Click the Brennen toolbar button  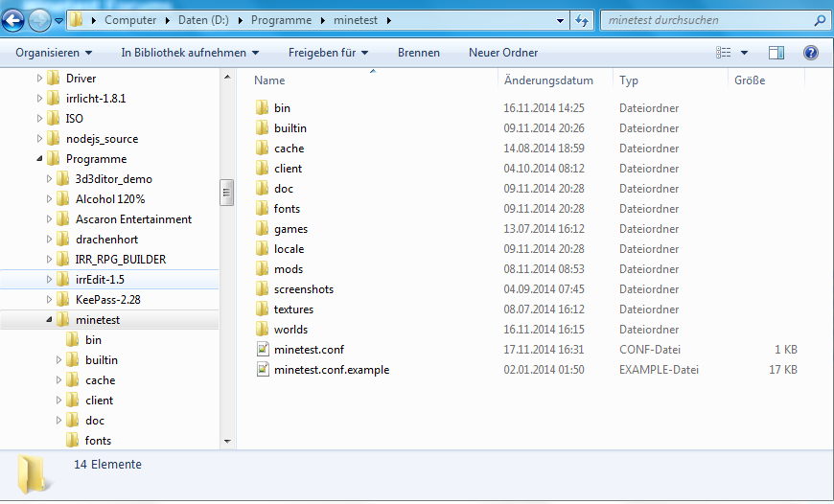(419, 53)
